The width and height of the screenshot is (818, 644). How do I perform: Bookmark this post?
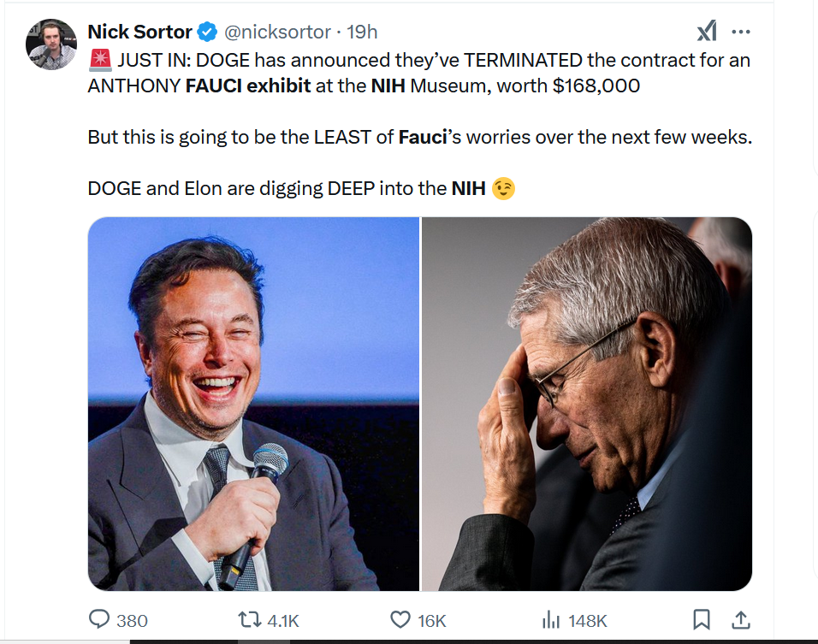click(x=701, y=619)
